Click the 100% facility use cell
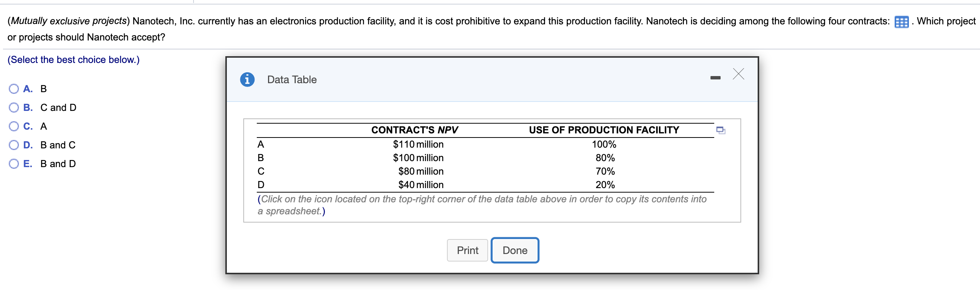Screen dimensions: 980x290 click(604, 144)
